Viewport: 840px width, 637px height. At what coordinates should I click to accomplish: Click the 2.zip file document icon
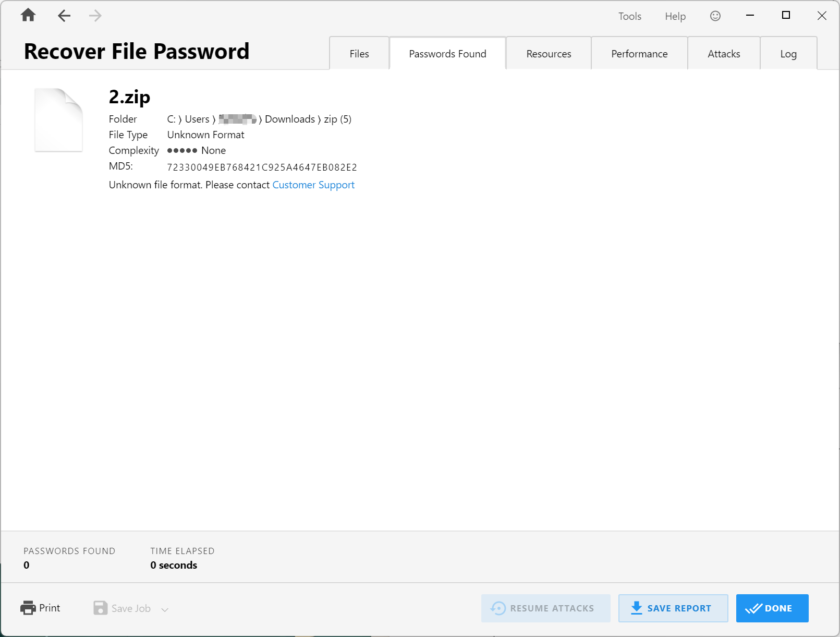click(x=58, y=120)
